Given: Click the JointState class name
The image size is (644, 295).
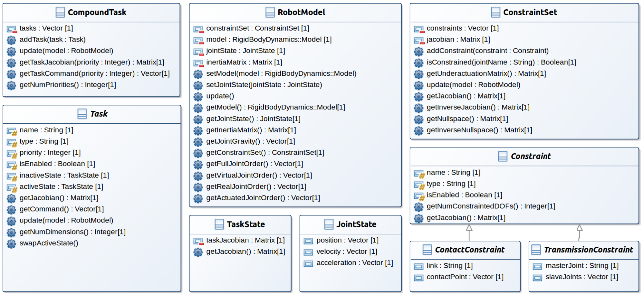Looking at the screenshot, I should tap(356, 224).
